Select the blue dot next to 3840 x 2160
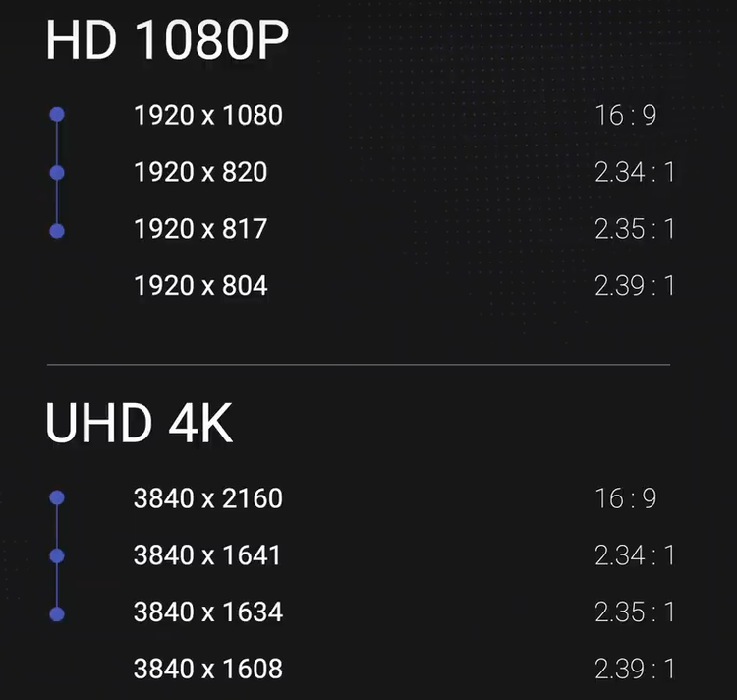Viewport: 737px width, 700px height. pos(57,497)
